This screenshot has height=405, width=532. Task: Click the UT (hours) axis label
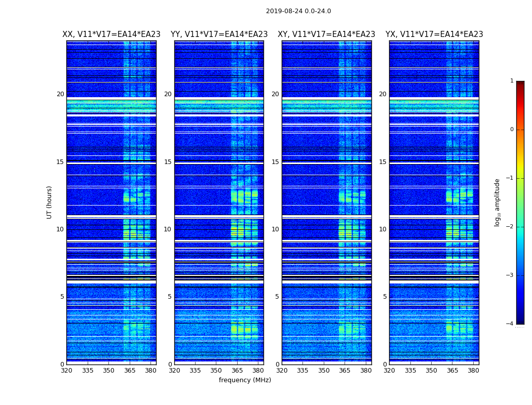[x=49, y=202]
